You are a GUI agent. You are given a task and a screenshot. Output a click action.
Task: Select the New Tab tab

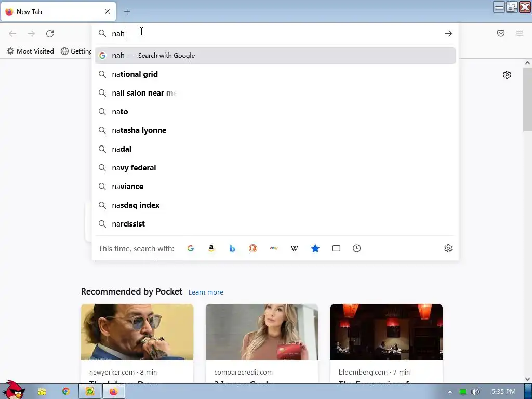pos(58,12)
